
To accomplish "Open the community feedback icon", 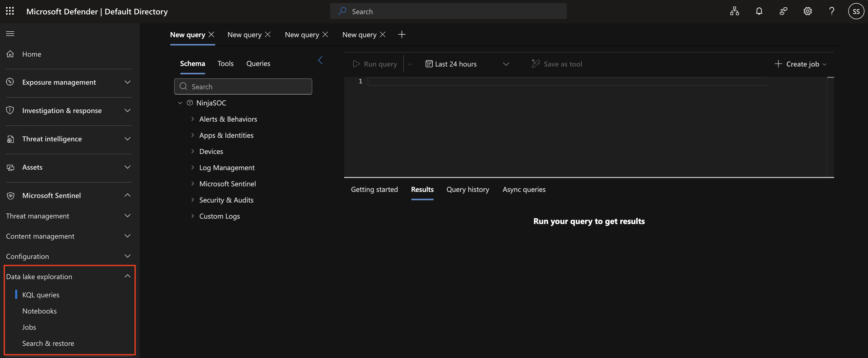I will click(783, 11).
